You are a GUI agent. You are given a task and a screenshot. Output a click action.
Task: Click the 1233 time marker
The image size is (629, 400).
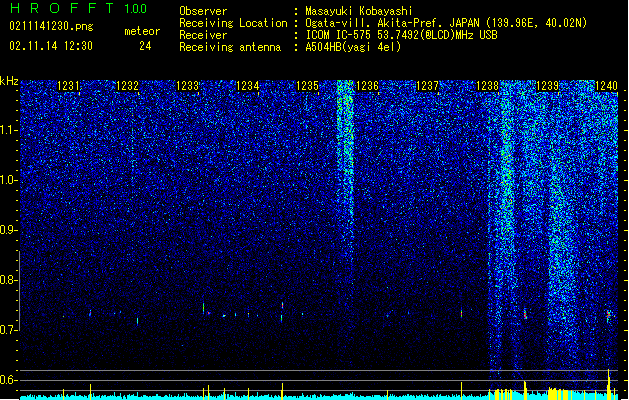point(187,86)
